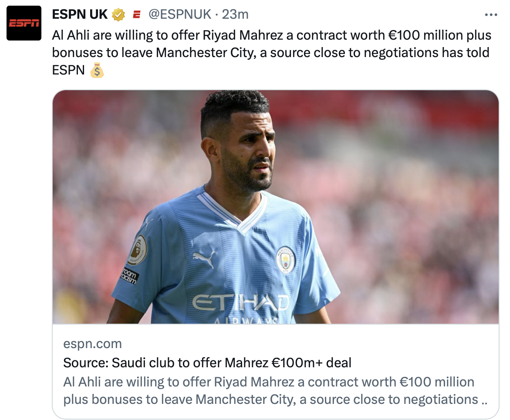The height and width of the screenshot is (420, 510).
Task: Click the small red ESPN affiliate badge
Action: coord(137,15)
